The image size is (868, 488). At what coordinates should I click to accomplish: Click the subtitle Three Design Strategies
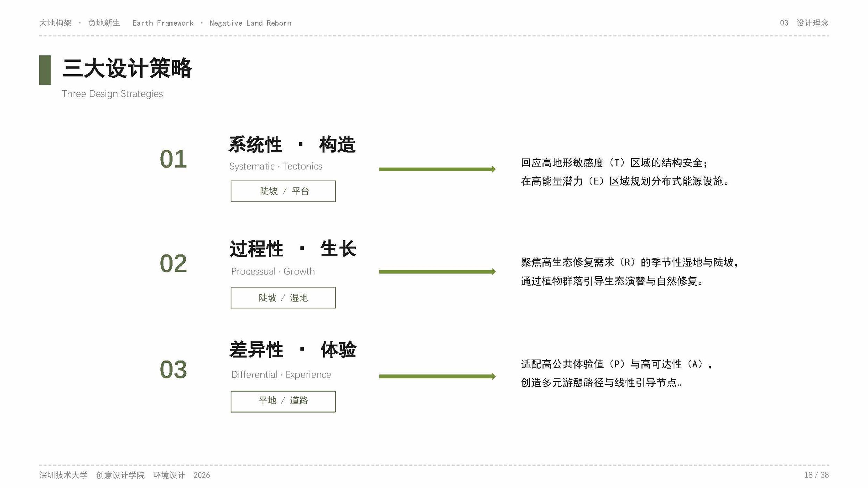pos(112,94)
